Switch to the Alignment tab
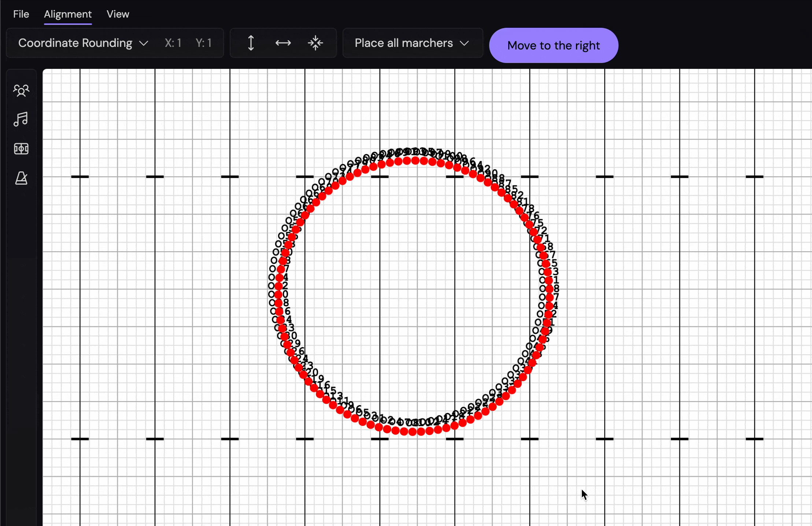This screenshot has height=526, width=812. 68,14
